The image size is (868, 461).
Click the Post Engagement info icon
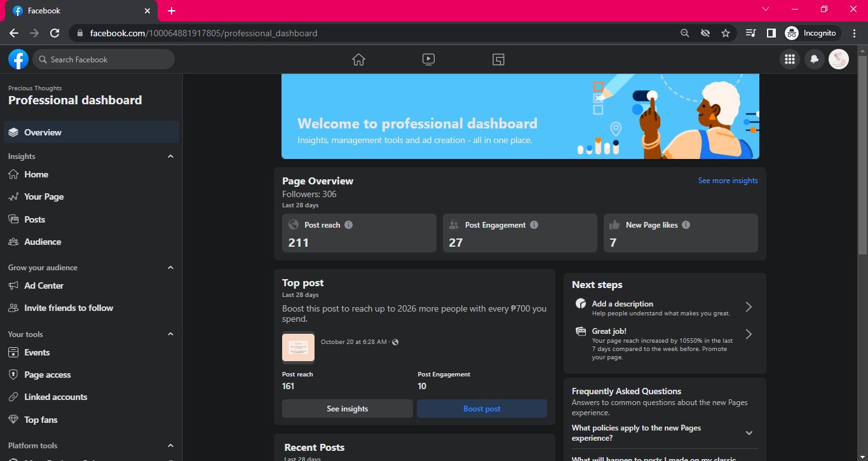click(x=534, y=224)
